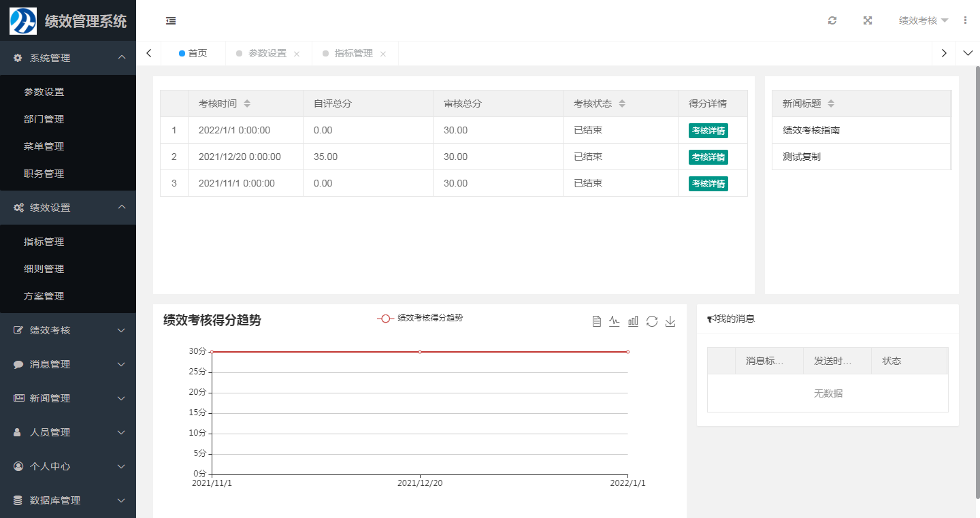Open the vertical three-dot more menu

point(965,20)
